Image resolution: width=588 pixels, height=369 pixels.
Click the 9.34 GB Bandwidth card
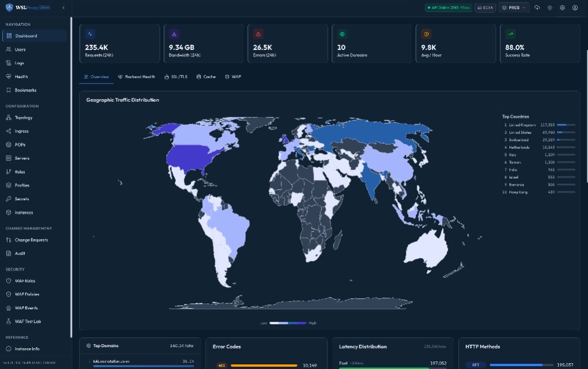point(204,44)
